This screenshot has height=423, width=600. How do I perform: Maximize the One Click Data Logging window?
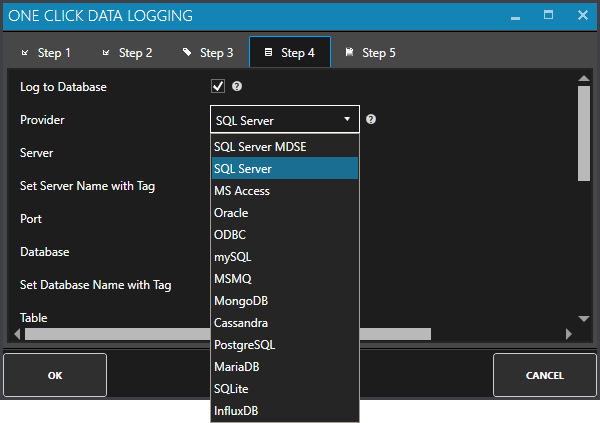pos(548,16)
